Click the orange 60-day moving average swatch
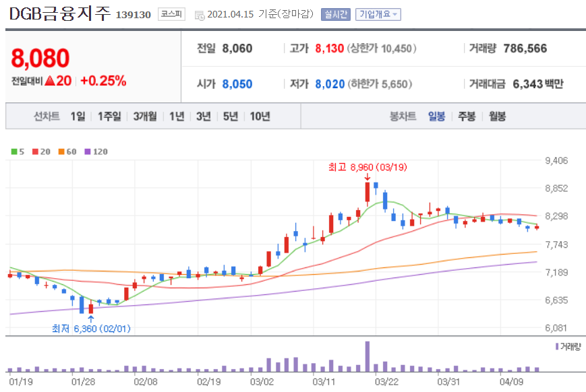586x392 pixels. click(61, 152)
